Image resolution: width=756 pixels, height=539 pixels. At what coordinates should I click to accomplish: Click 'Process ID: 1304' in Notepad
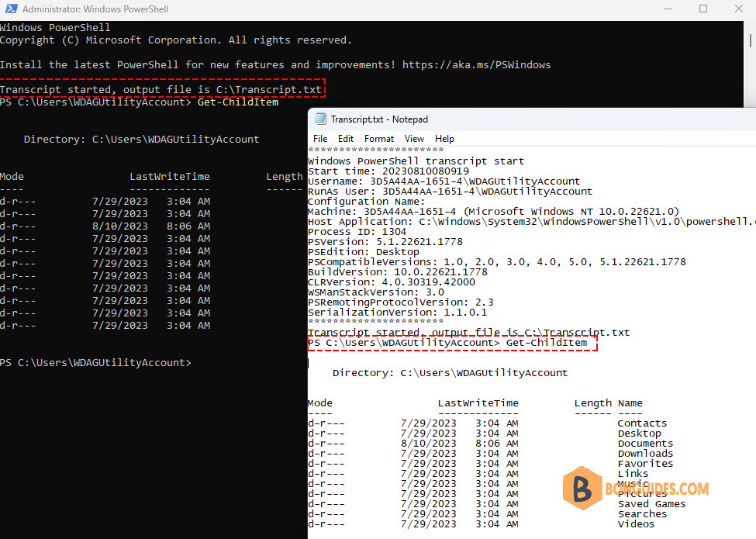click(x=357, y=232)
